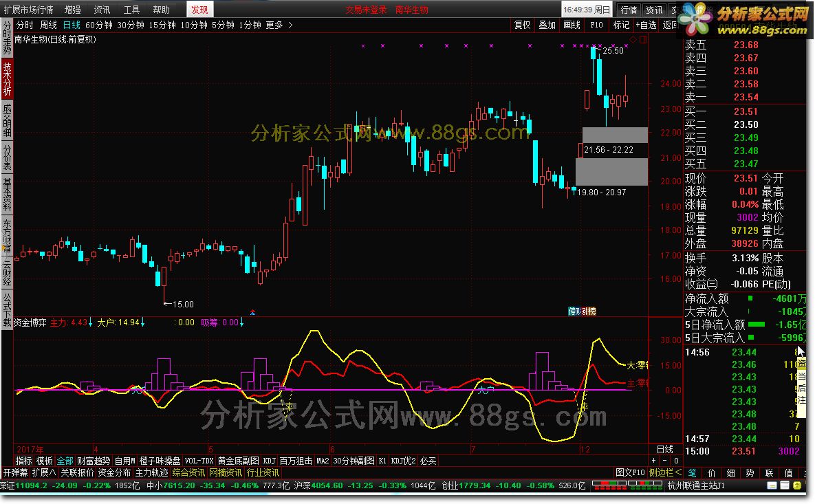Open the 综合资讯 tab
The height and width of the screenshot is (504, 815).
pyautogui.click(x=188, y=473)
